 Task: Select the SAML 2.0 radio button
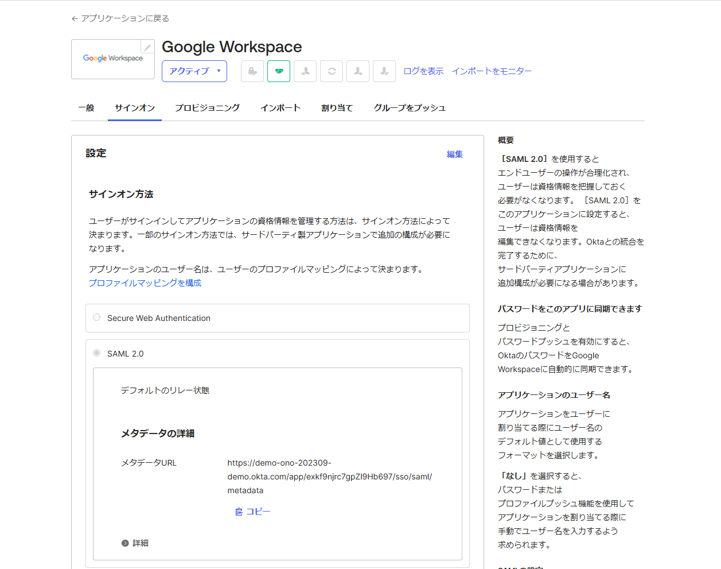point(97,353)
